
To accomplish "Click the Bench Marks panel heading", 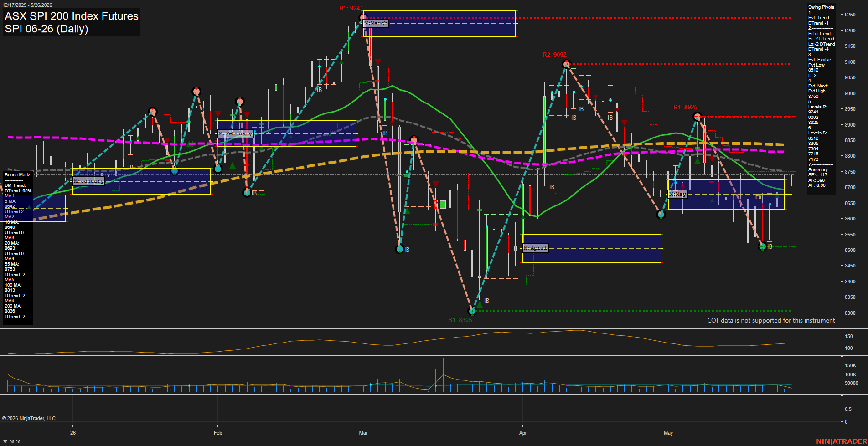I will pyautogui.click(x=18, y=175).
